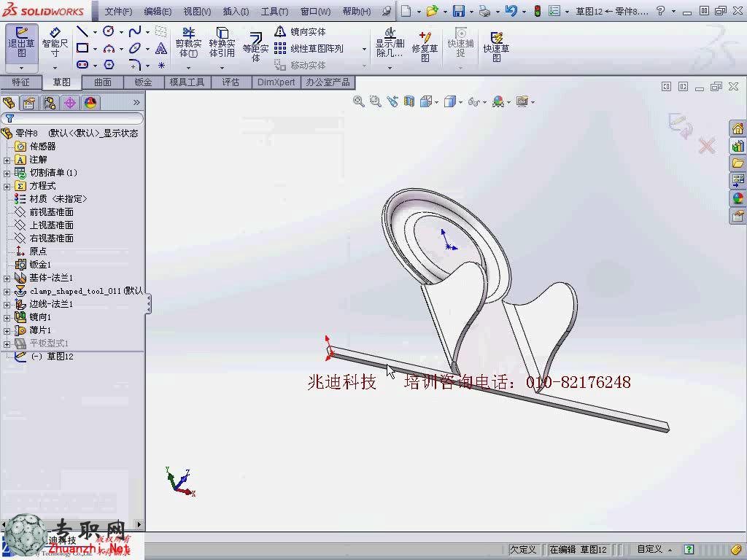This screenshot has width=747, height=560.
Task: Switch to the 特征 tab
Action: (20, 82)
